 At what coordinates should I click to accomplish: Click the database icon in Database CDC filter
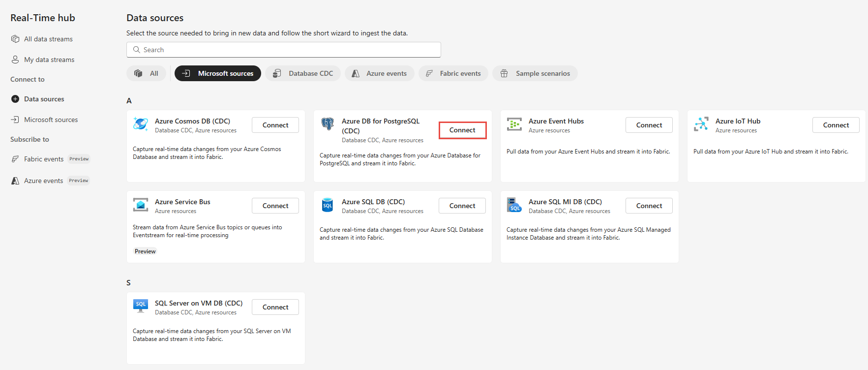277,73
